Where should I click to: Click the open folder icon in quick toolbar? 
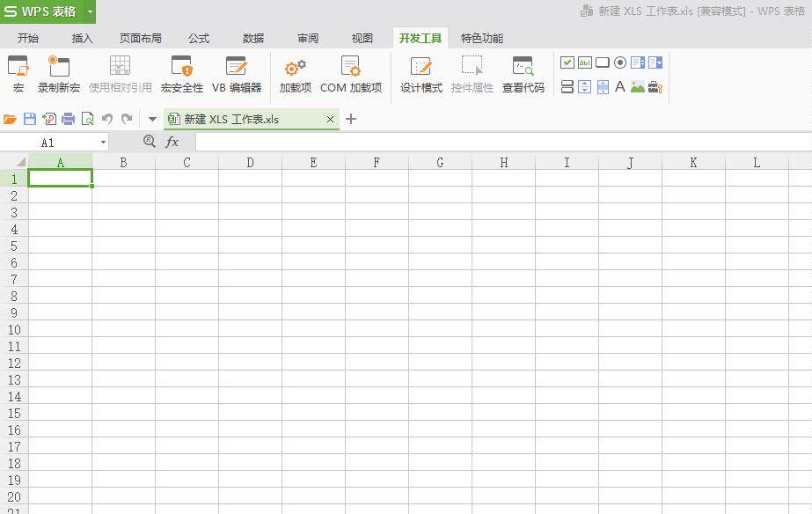(10, 120)
